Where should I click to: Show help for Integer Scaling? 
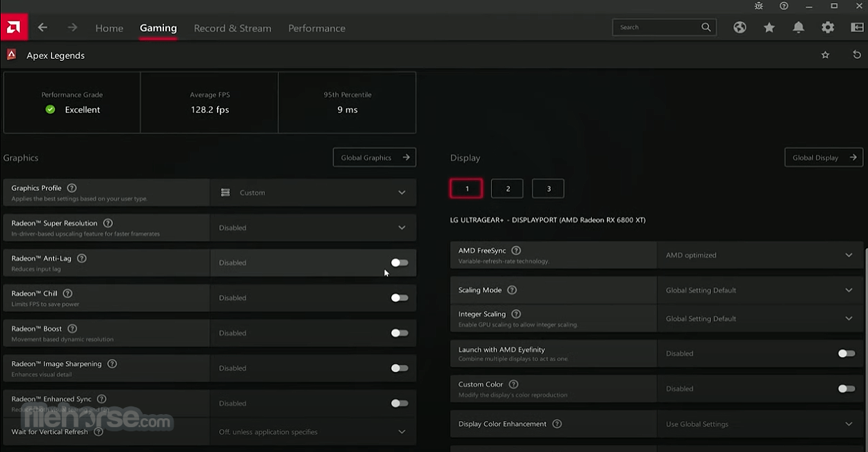pyautogui.click(x=516, y=314)
